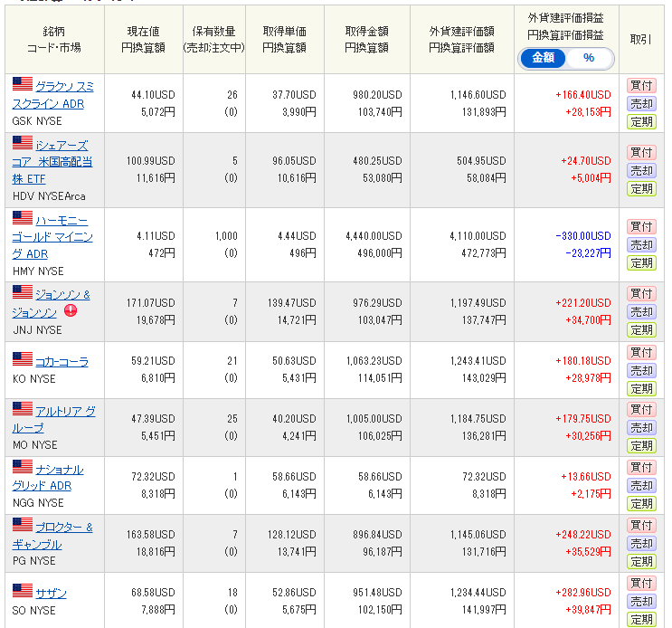Select HDV NYSEArca ticker text
This screenshot has height=628, width=672.
click(x=49, y=196)
